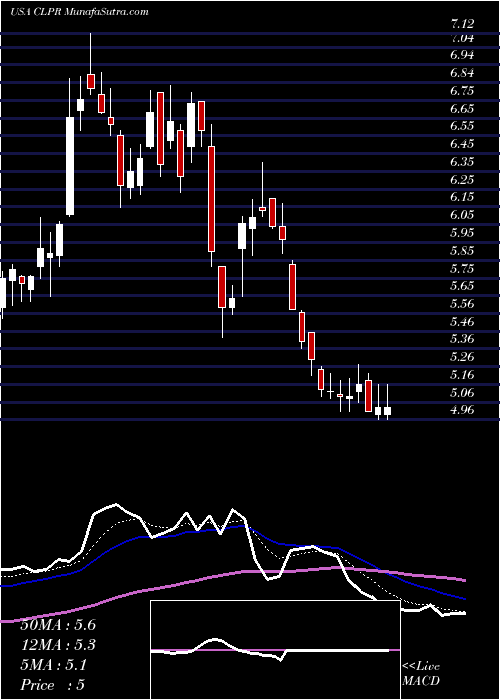Select the 6.05 price axis label
The width and height of the screenshot is (500, 700).
pyautogui.click(x=462, y=215)
